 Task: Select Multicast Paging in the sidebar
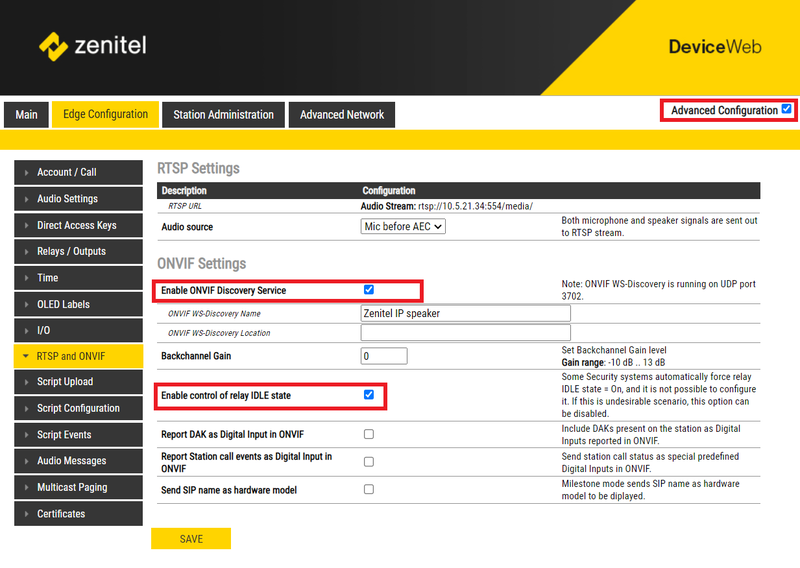click(78, 487)
